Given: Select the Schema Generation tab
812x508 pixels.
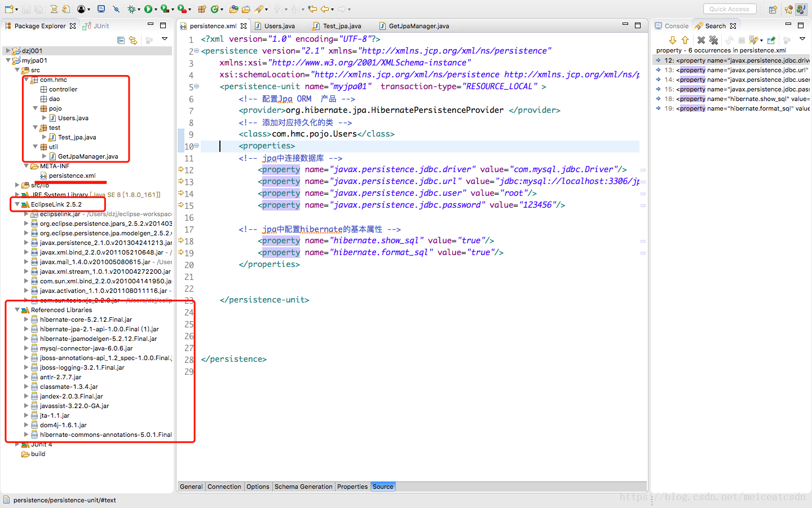Looking at the screenshot, I should [303, 487].
